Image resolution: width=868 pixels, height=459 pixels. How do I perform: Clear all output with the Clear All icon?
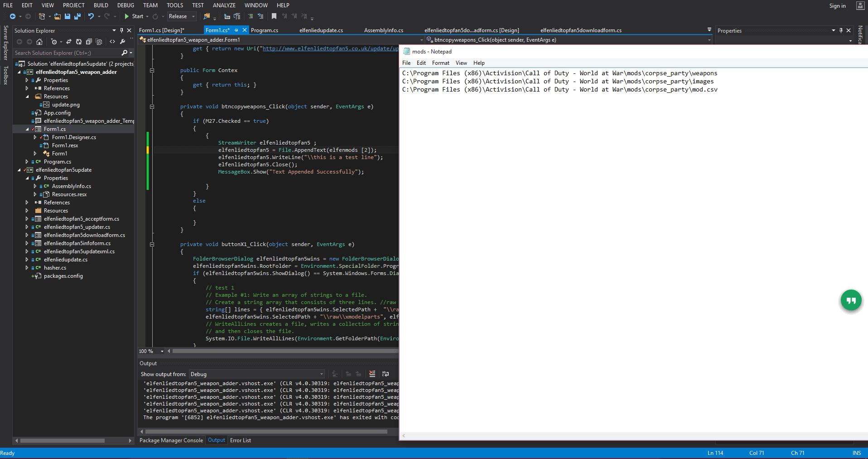[372, 374]
